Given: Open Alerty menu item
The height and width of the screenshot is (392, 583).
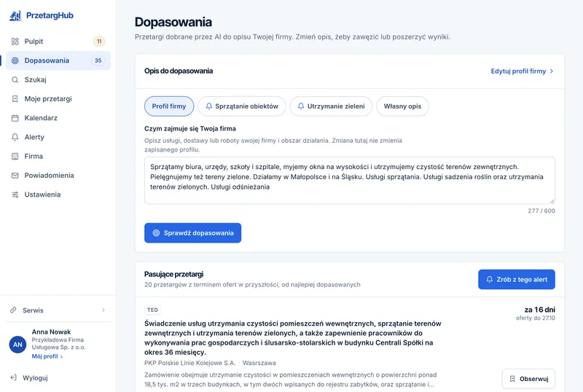Looking at the screenshot, I should [58, 137].
